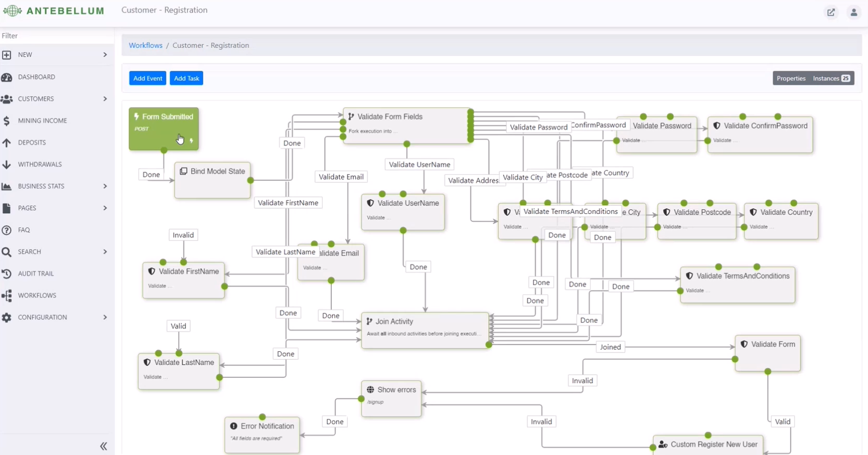The width and height of the screenshot is (868, 455).
Task: Open the Dashboard menu item
Action: point(57,77)
